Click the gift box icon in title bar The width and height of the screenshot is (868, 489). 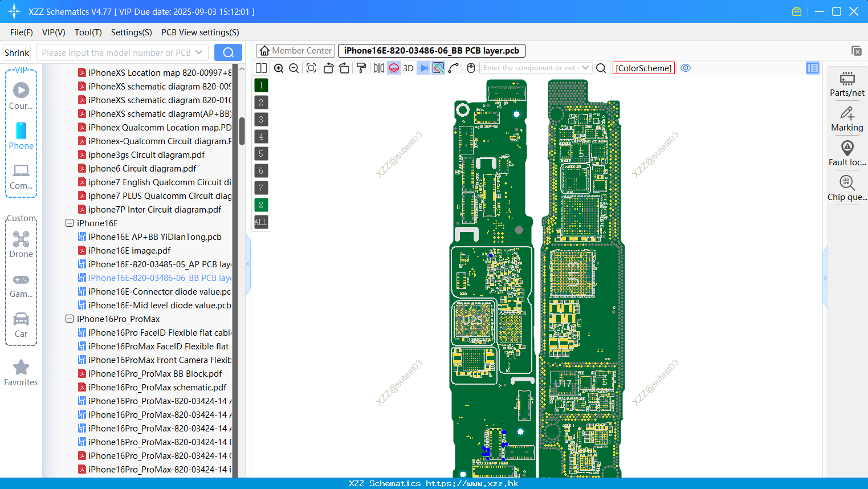[797, 11]
